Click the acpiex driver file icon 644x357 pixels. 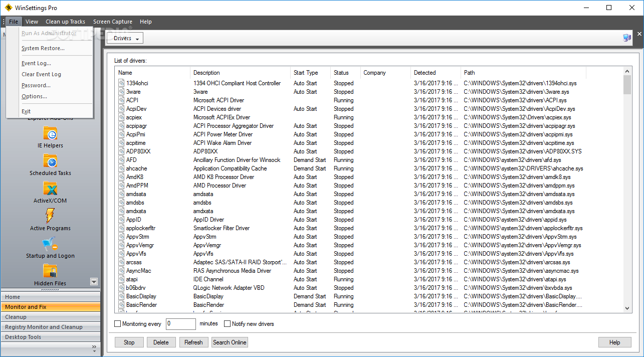click(121, 117)
